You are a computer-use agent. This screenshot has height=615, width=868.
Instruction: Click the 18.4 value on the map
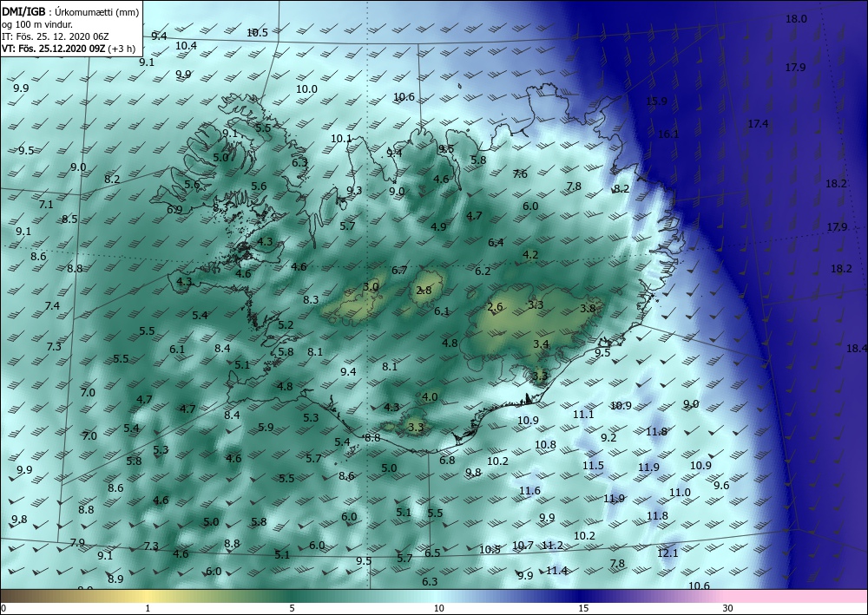(x=857, y=348)
